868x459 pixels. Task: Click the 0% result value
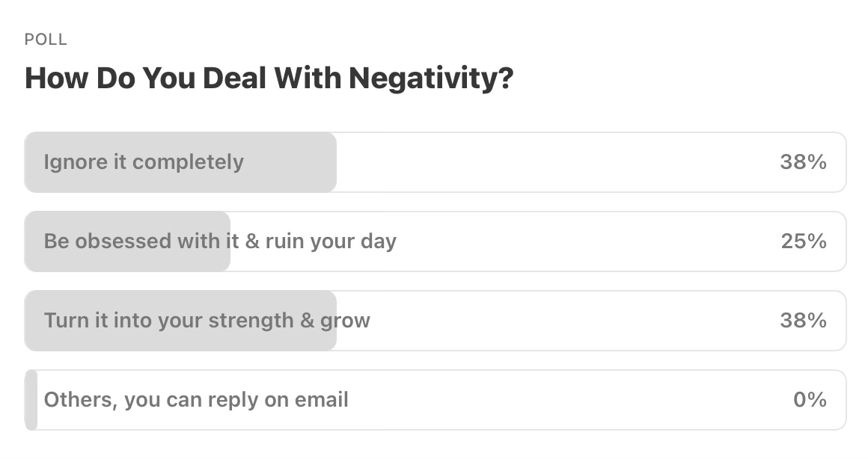tap(810, 400)
